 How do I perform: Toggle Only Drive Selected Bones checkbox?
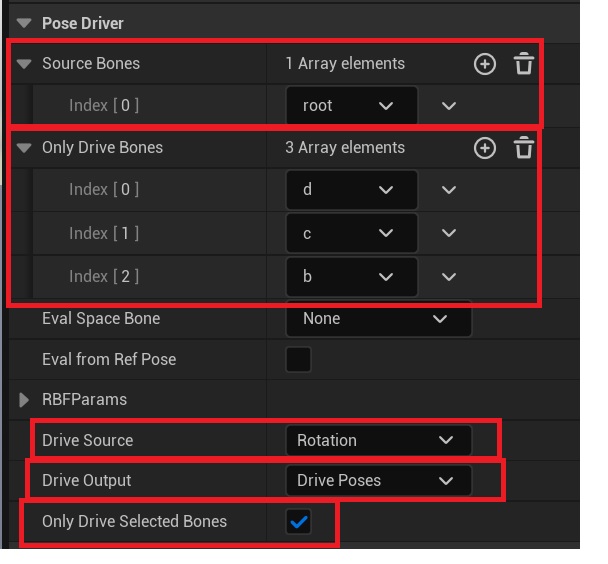(298, 521)
